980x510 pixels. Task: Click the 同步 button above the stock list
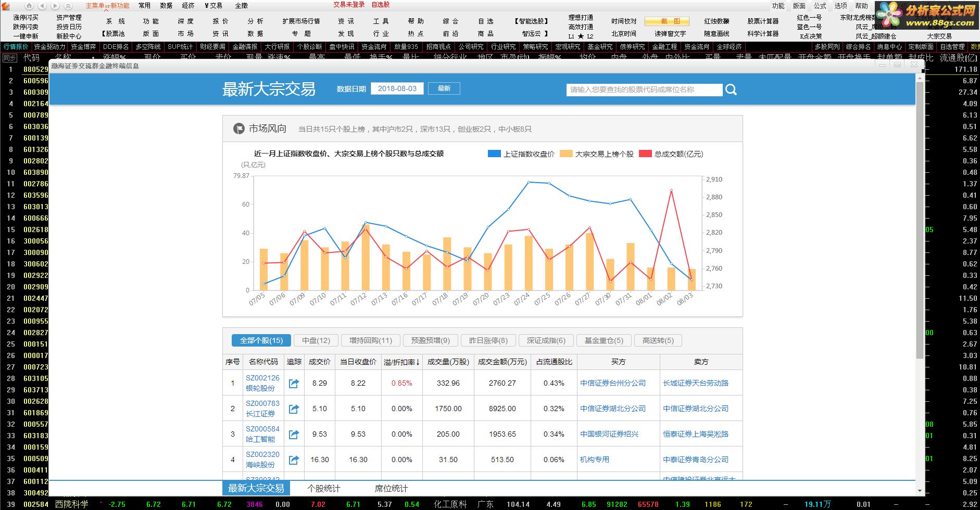[x=9, y=58]
